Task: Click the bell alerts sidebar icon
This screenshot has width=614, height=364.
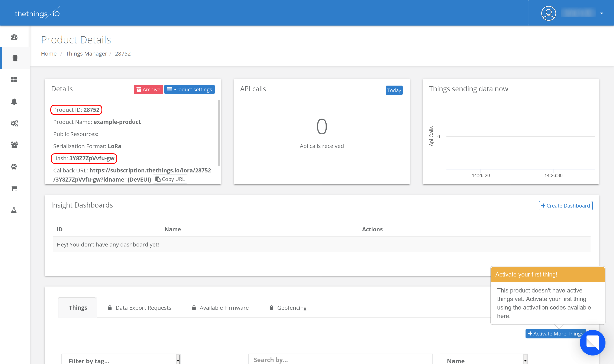Action: pos(14,102)
